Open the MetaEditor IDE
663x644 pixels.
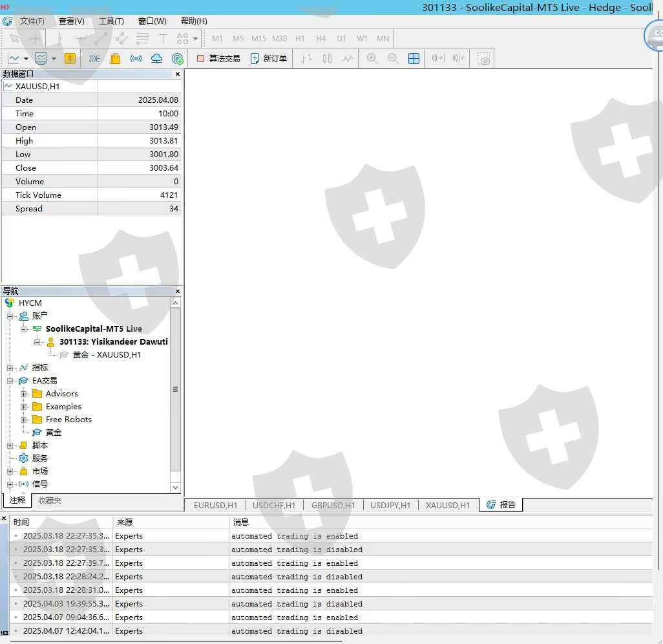click(x=94, y=59)
